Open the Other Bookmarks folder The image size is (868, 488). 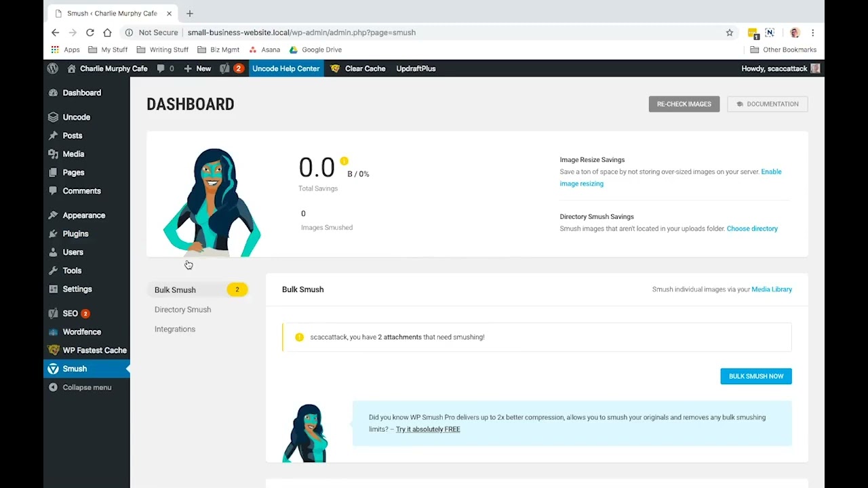click(783, 49)
